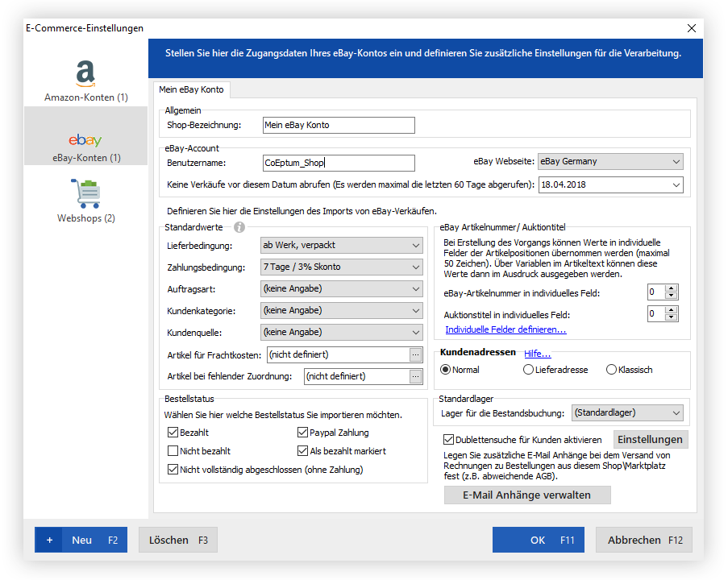The width and height of the screenshot is (728, 580).
Task: Click the Löschen F3 button
Action: (x=178, y=540)
